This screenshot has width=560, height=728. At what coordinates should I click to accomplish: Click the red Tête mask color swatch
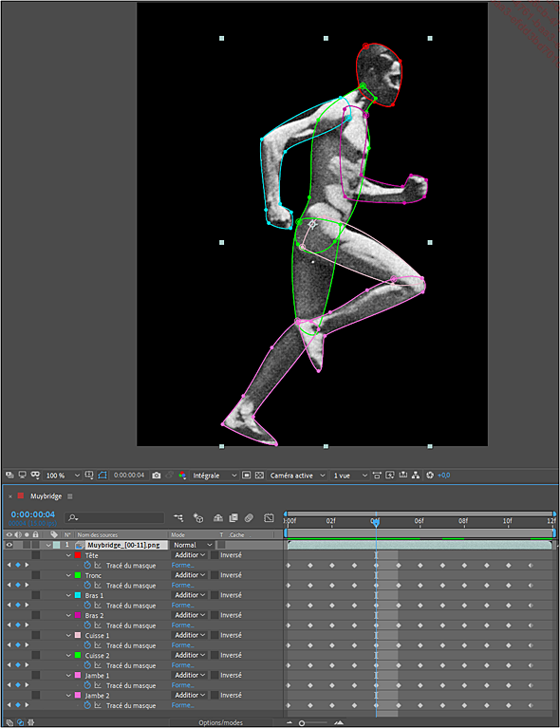click(78, 555)
